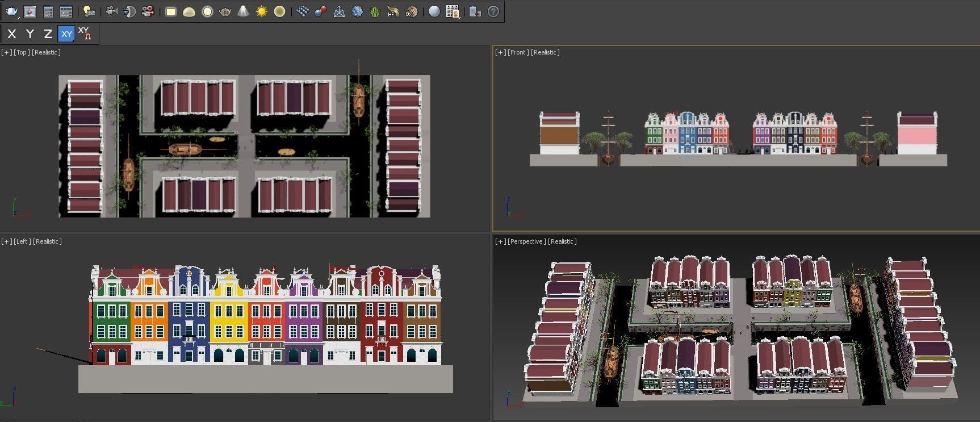Restrict movement to the Z axis
The width and height of the screenshot is (980, 422).
[x=48, y=34]
